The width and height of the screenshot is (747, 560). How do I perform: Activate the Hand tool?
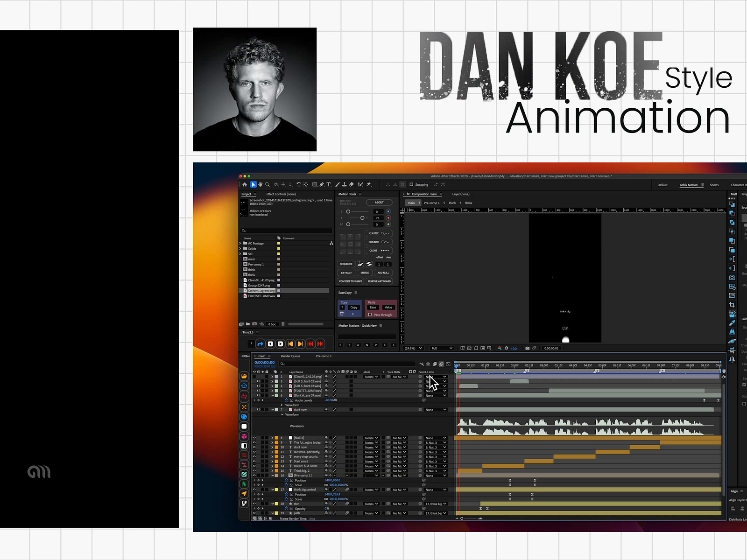pyautogui.click(x=261, y=185)
